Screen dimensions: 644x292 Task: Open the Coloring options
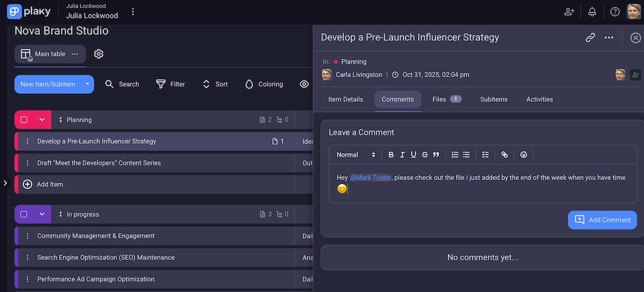(264, 84)
